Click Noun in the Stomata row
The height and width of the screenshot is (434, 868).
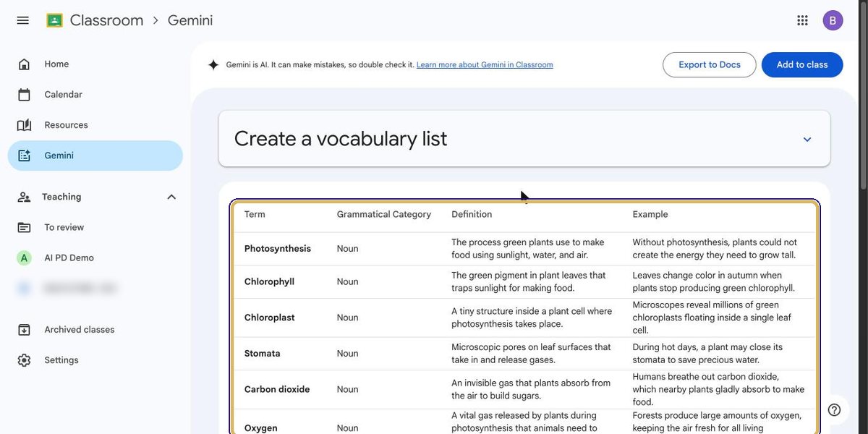(347, 354)
